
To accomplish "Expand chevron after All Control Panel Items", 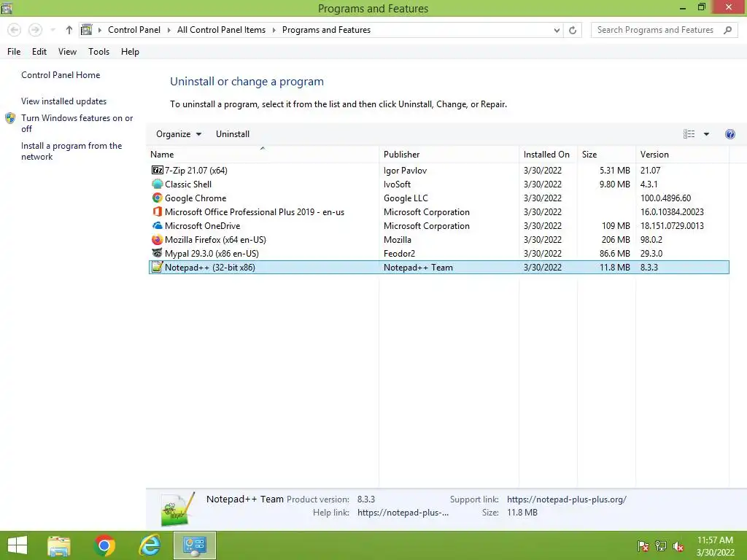I will tap(274, 30).
